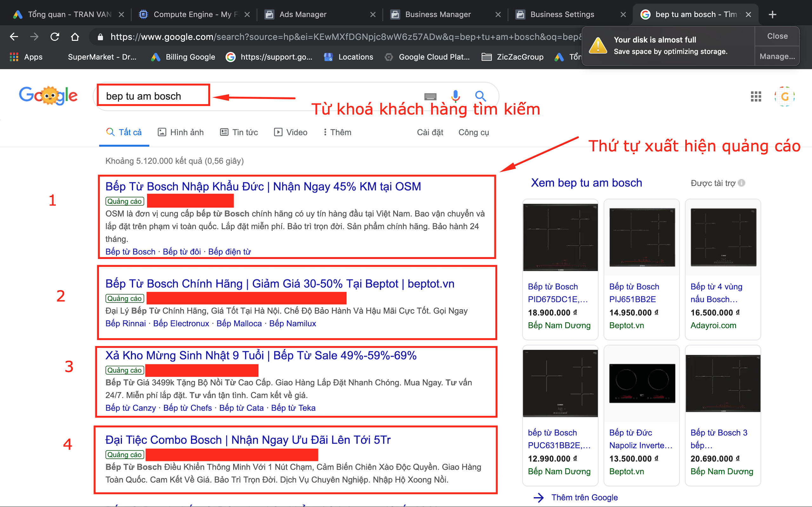Viewport: 812px width, 507px height.
Task: Open the Google Cloud Platform bookmark
Action: pyautogui.click(x=427, y=57)
